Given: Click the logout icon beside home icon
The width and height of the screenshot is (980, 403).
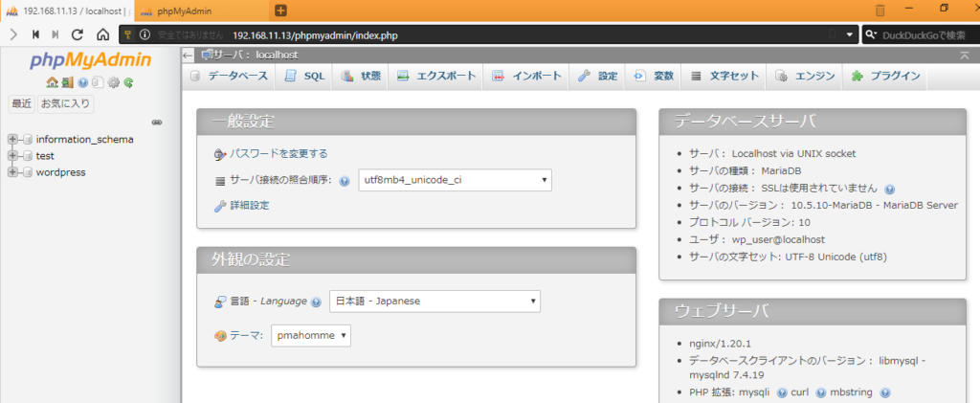Looking at the screenshot, I should [x=67, y=82].
